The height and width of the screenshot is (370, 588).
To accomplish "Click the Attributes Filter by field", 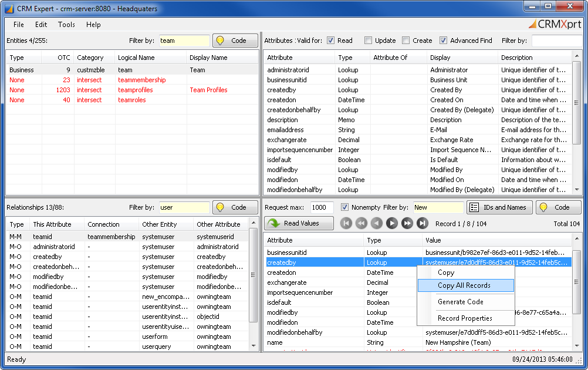I will [x=556, y=41].
